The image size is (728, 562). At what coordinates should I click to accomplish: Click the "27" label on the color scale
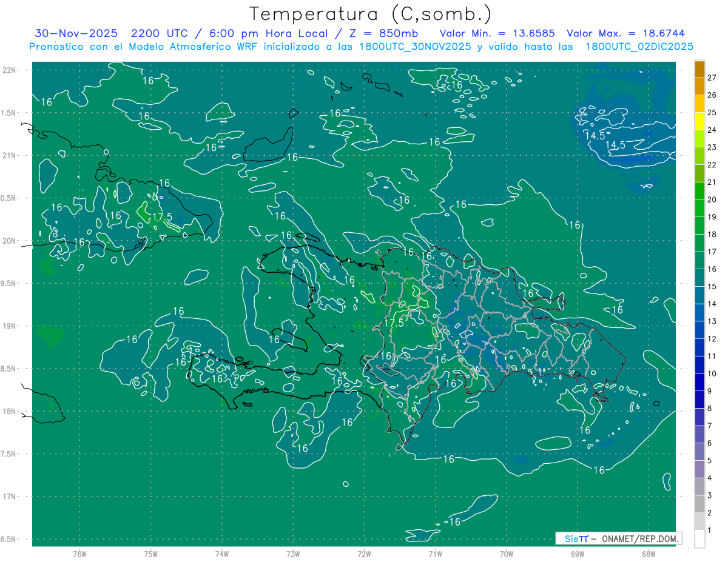712,78
